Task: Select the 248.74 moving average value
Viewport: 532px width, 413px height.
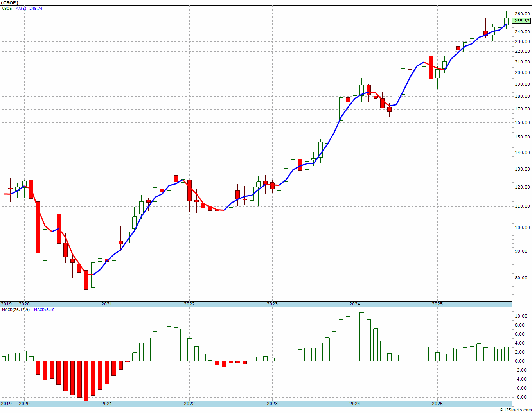Action: coord(36,8)
